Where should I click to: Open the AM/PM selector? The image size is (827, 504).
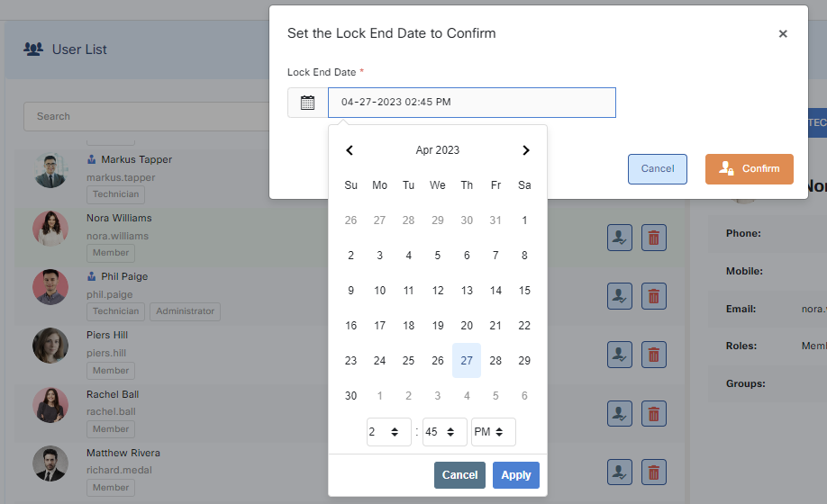pyautogui.click(x=493, y=432)
